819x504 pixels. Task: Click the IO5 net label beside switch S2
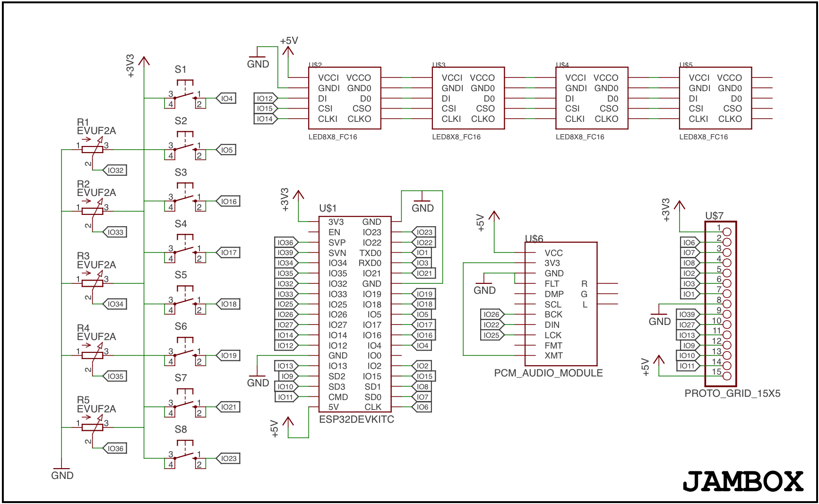point(226,150)
